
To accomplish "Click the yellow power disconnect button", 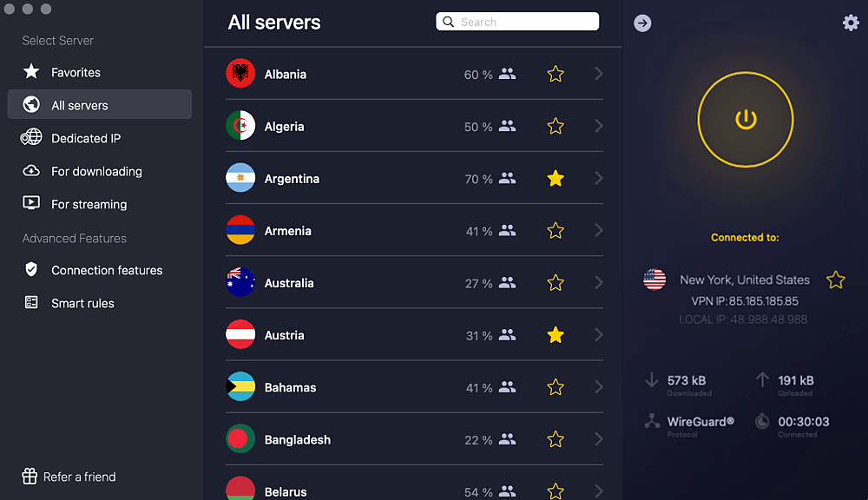I will 745,120.
